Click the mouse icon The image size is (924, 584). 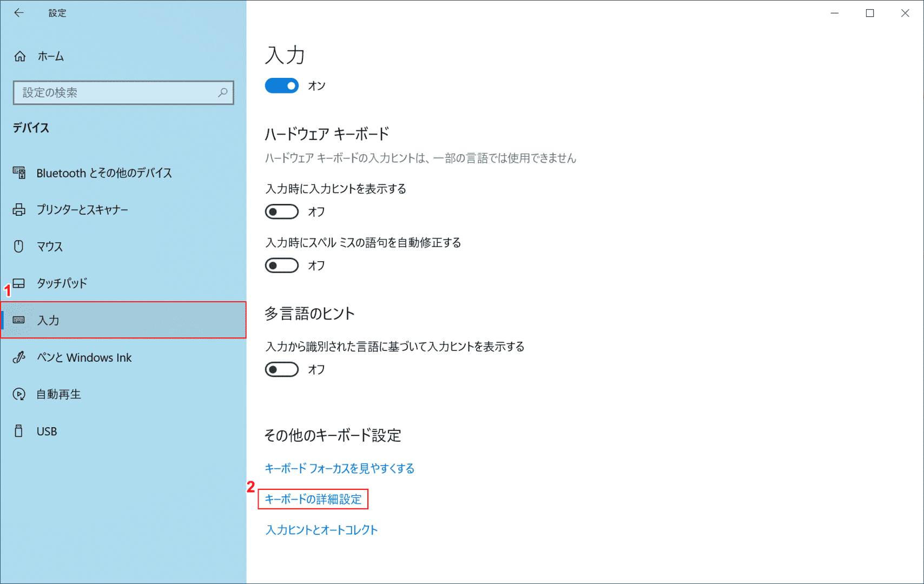(19, 246)
